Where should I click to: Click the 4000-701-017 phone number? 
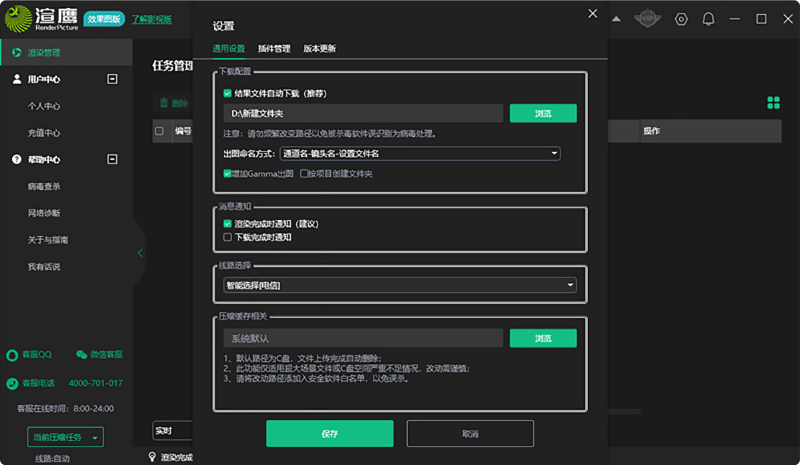coord(95,383)
